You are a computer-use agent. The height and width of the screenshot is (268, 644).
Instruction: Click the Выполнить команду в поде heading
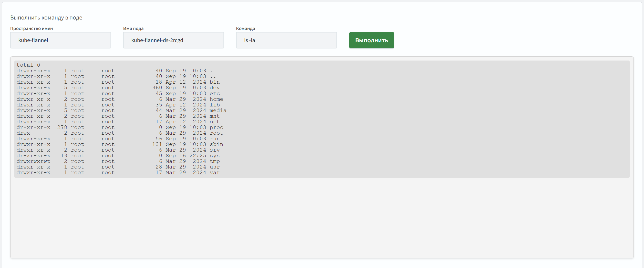tap(46, 18)
